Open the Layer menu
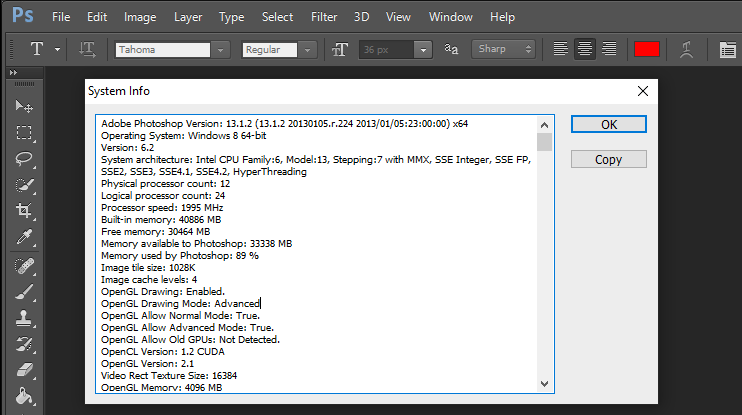Image resolution: width=742 pixels, height=415 pixels. pyautogui.click(x=188, y=17)
